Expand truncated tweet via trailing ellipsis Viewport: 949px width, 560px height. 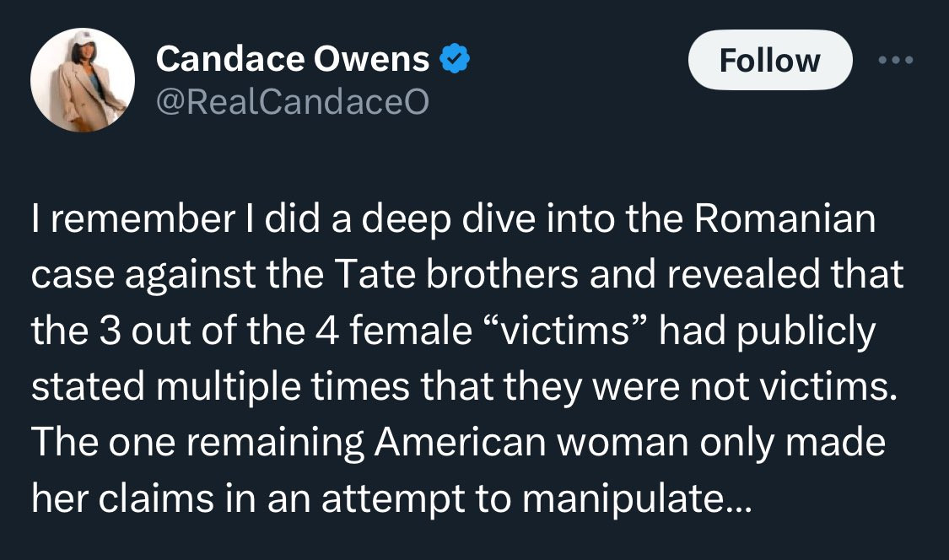(x=729, y=499)
